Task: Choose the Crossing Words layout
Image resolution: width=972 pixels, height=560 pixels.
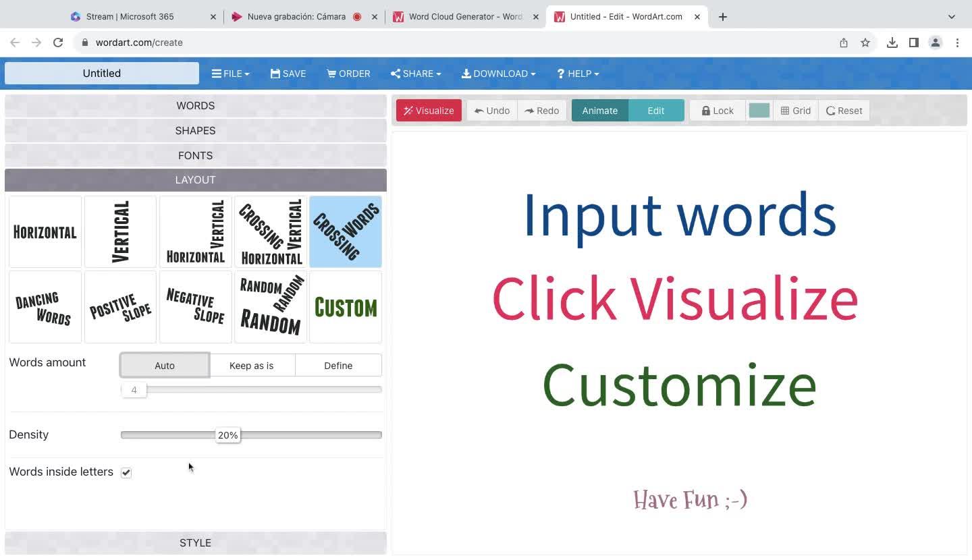Action: 346,232
